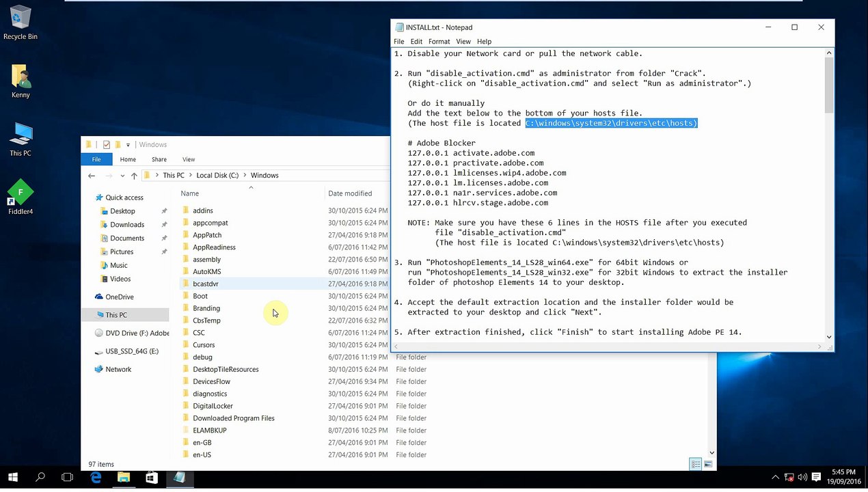
Task: Click the Windows Start button
Action: [13, 478]
